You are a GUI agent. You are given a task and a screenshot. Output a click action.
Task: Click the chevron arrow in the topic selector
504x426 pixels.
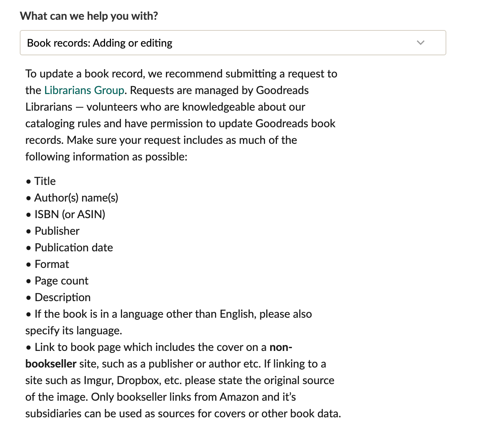tap(421, 43)
